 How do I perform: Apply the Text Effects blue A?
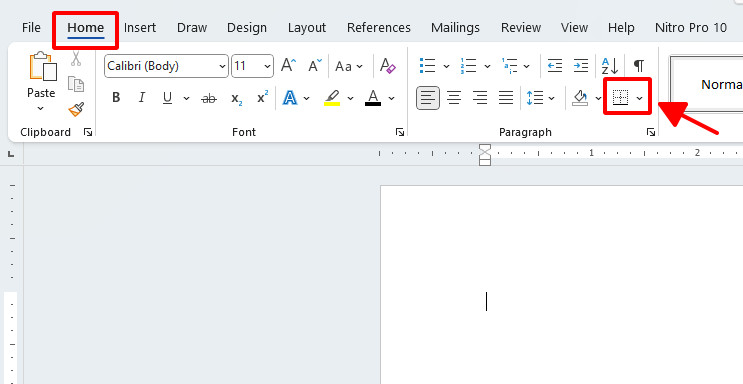click(290, 98)
